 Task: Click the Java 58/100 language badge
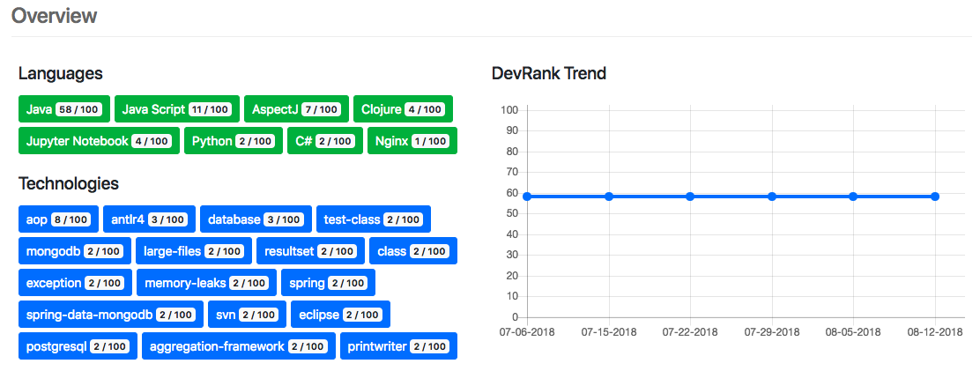coord(64,109)
